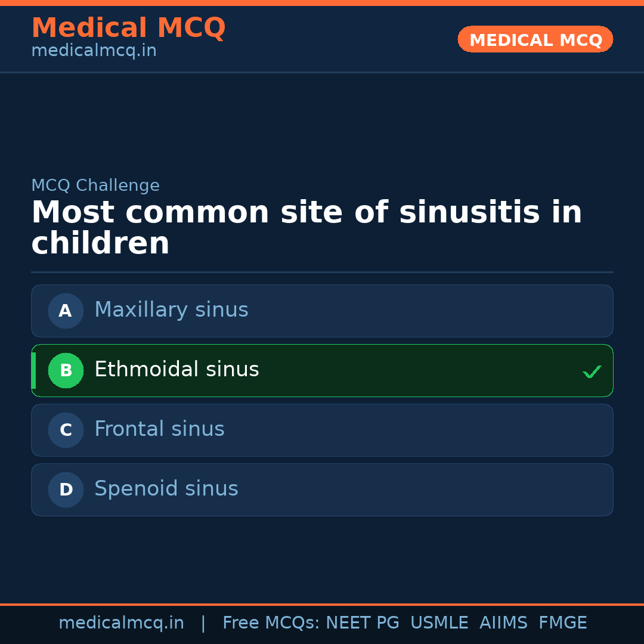Image resolution: width=644 pixels, height=644 pixels.
Task: Click the green checkmark icon
Action: [x=592, y=371]
